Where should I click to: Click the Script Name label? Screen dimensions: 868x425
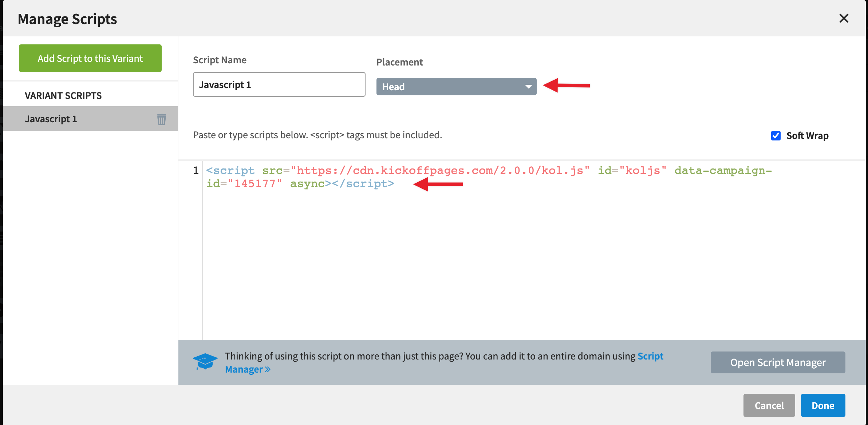(x=220, y=60)
